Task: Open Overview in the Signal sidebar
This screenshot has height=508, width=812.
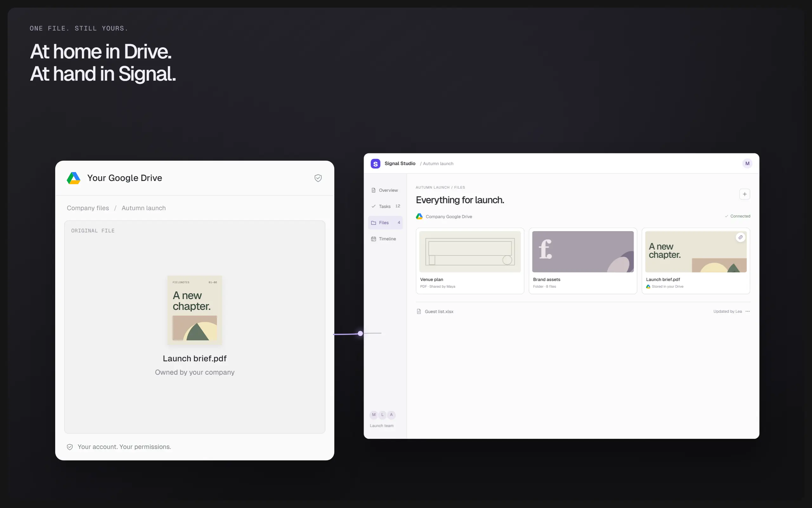Action: click(x=385, y=190)
